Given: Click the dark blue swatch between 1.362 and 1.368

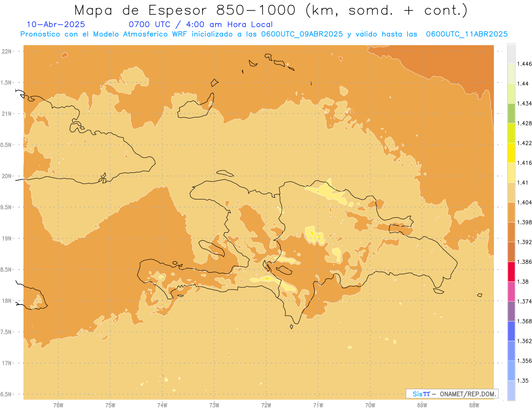Looking at the screenshot, I should pos(511,331).
